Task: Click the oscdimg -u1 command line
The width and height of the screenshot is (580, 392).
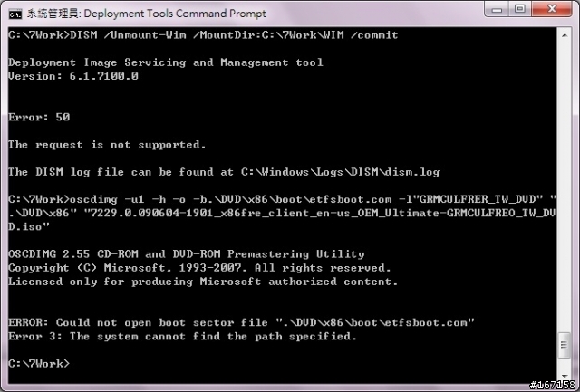Action: 282,213
